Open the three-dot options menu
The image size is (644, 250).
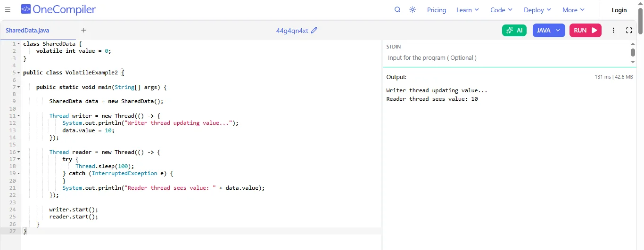[613, 30]
